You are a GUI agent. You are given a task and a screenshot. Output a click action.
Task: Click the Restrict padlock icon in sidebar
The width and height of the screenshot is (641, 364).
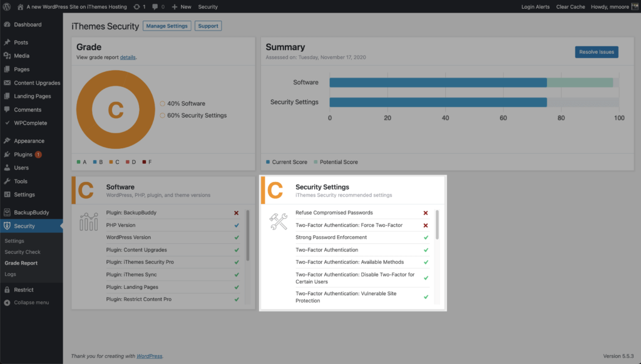coord(7,290)
